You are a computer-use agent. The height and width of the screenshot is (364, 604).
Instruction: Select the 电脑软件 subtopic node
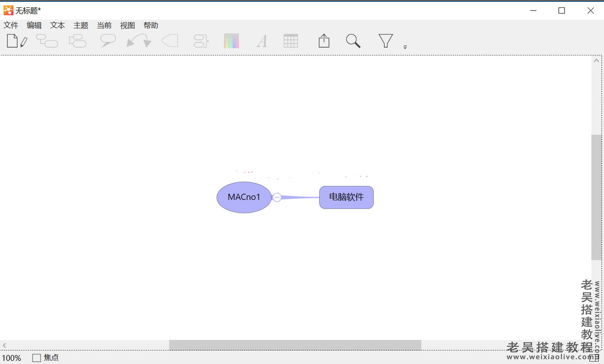click(x=346, y=197)
